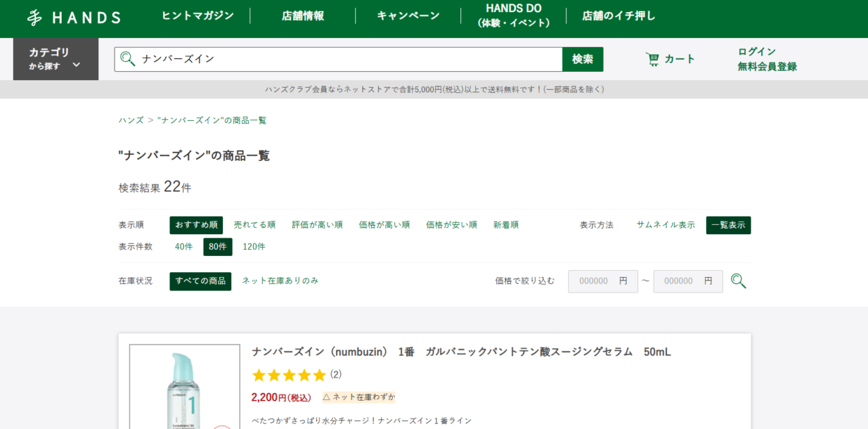Show 120件 per page

(x=254, y=246)
